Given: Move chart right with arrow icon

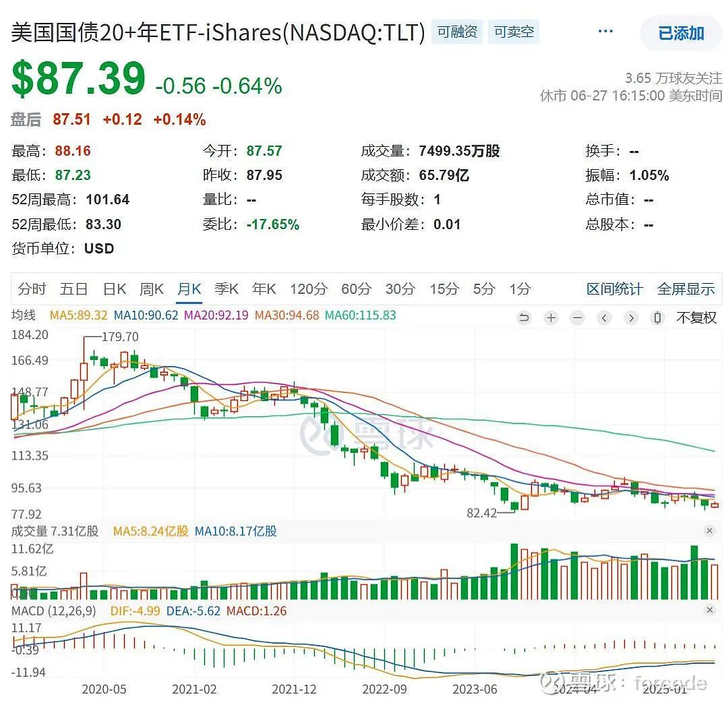Looking at the screenshot, I should [631, 318].
